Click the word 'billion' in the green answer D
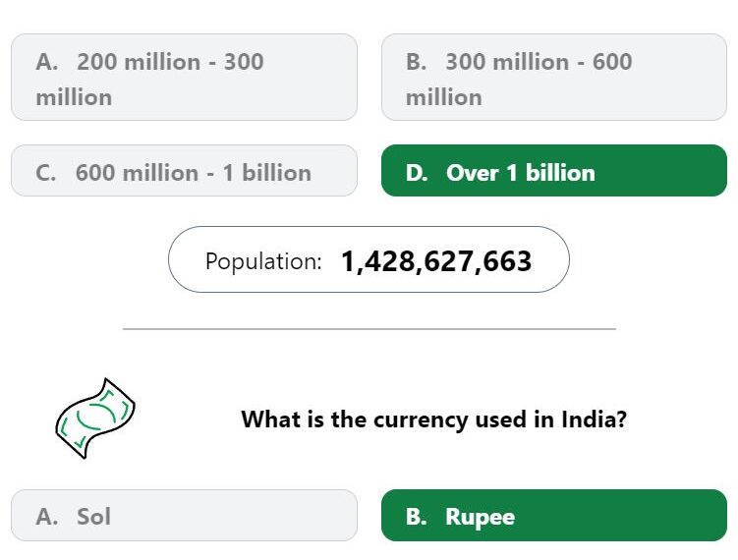 560,173
